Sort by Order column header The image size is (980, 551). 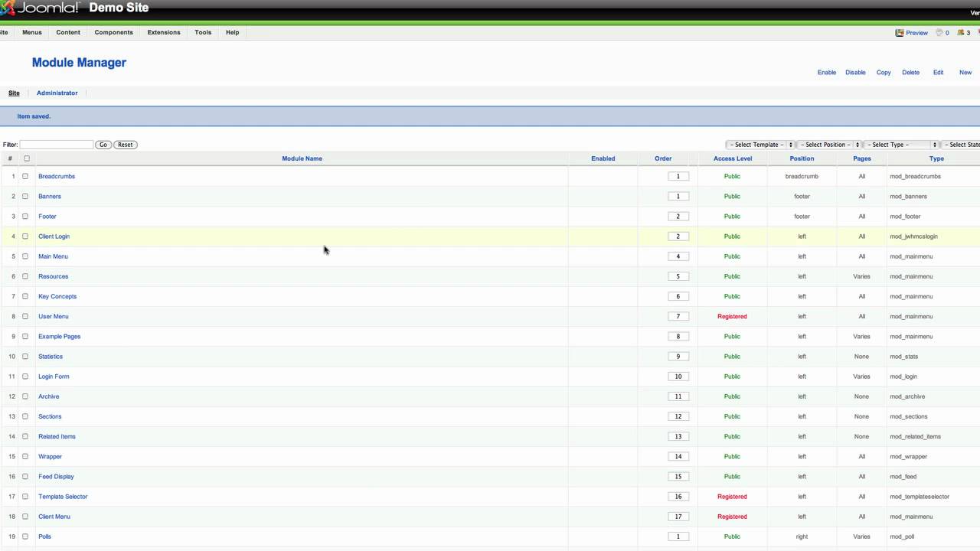pyautogui.click(x=663, y=158)
